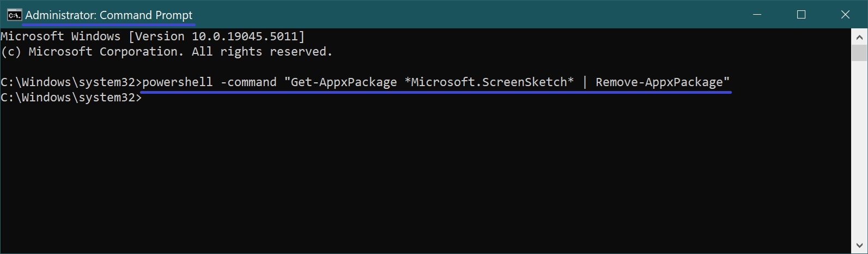Viewport: 868px width, 254px height.
Task: Click the pipe character in the command
Action: click(585, 82)
